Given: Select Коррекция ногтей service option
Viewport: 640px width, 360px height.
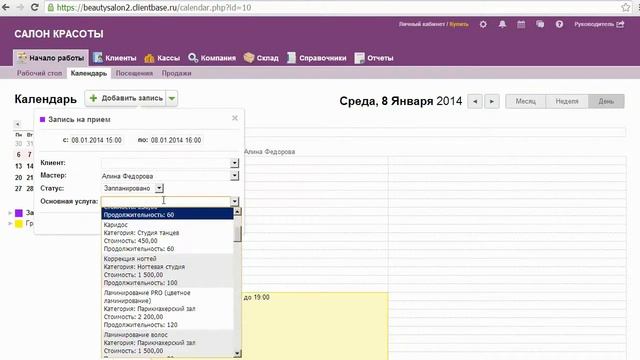Looking at the screenshot, I should click(167, 271).
